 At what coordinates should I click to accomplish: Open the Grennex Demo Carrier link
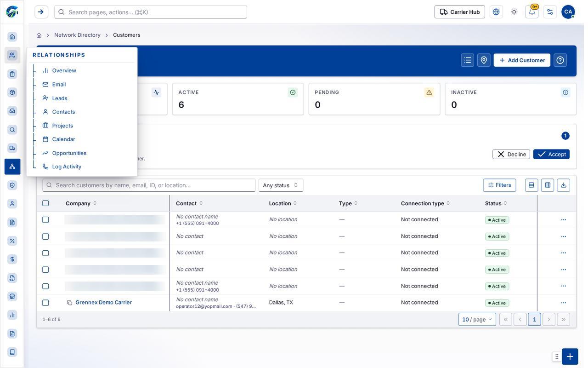(x=104, y=303)
